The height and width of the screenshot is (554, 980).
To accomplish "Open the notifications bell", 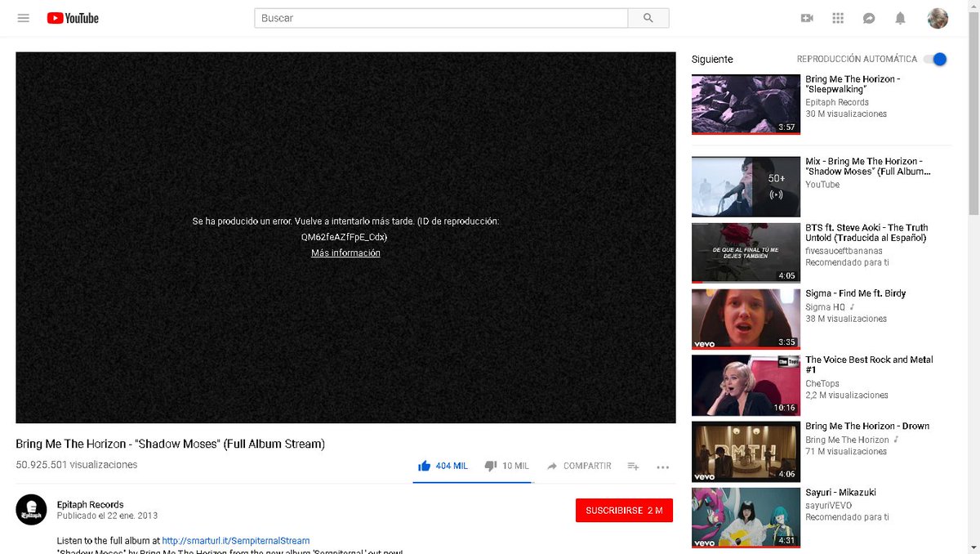I will coord(900,18).
